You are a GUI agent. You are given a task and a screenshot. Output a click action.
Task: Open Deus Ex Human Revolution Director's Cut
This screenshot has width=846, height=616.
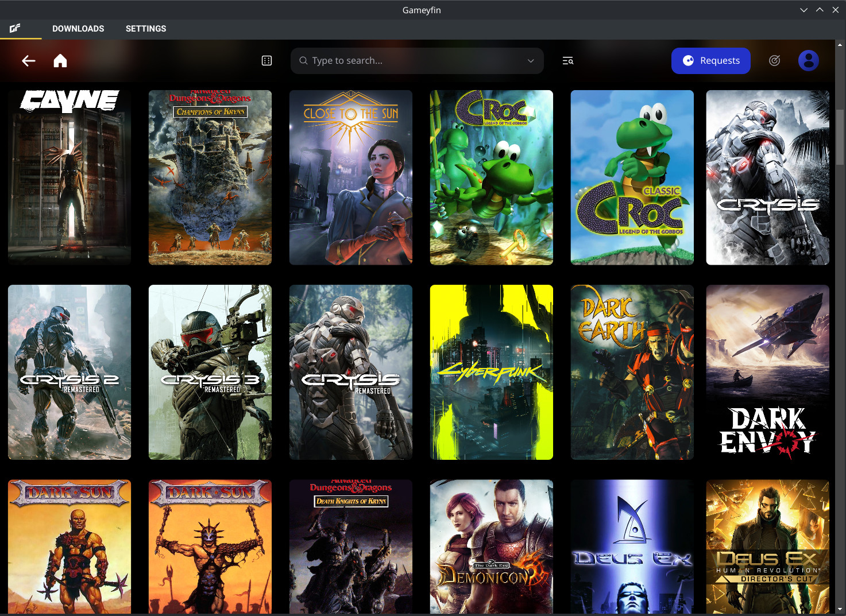tap(768, 547)
